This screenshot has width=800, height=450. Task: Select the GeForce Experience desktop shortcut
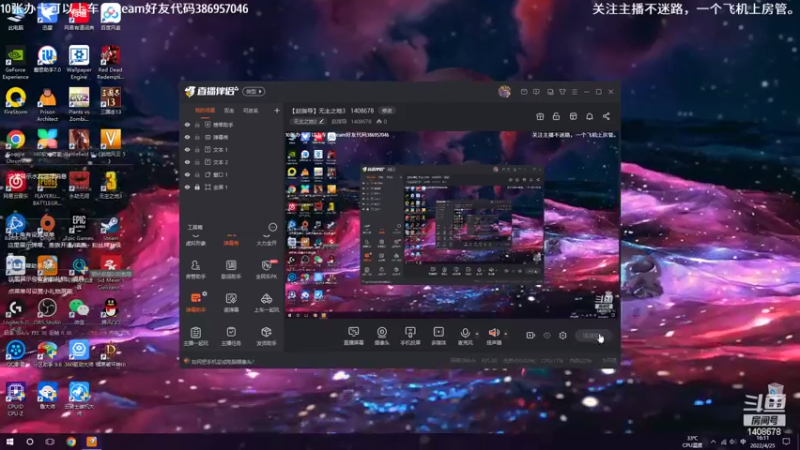coord(15,63)
